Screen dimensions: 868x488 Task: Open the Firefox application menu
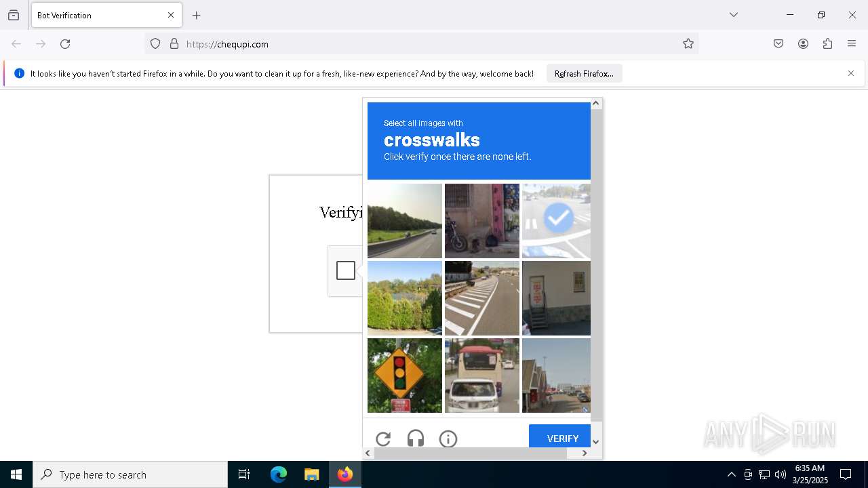pyautogui.click(x=852, y=44)
